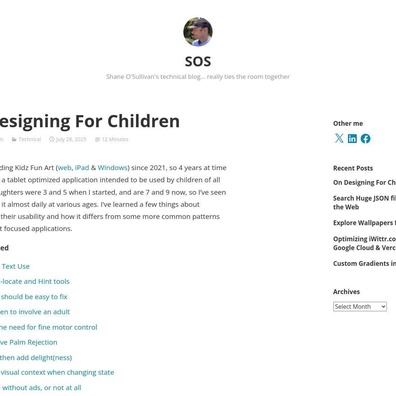Screen dimensions: 396x396
Task: Jump to add delight(ness) section
Action: click(36, 357)
